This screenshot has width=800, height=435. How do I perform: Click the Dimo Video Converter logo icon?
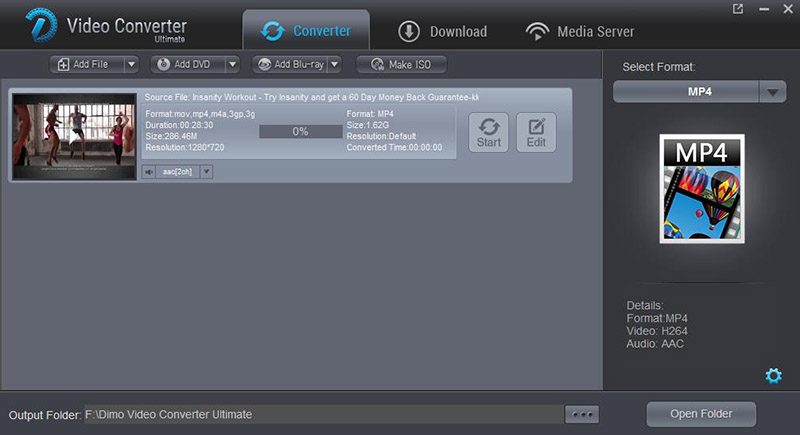42,24
